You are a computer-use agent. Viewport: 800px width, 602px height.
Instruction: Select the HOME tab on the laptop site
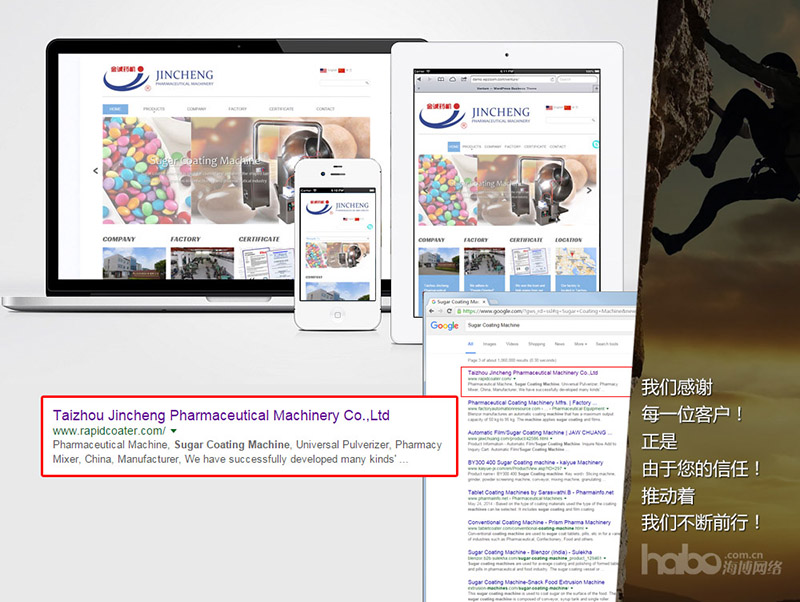pyautogui.click(x=115, y=108)
